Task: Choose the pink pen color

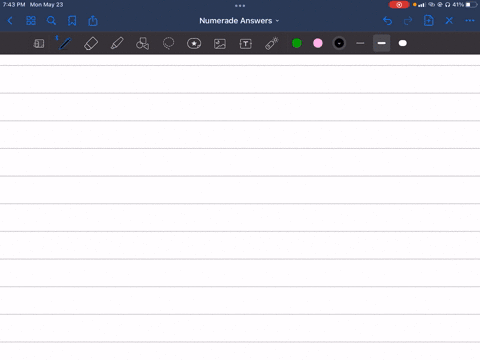Action: click(318, 43)
